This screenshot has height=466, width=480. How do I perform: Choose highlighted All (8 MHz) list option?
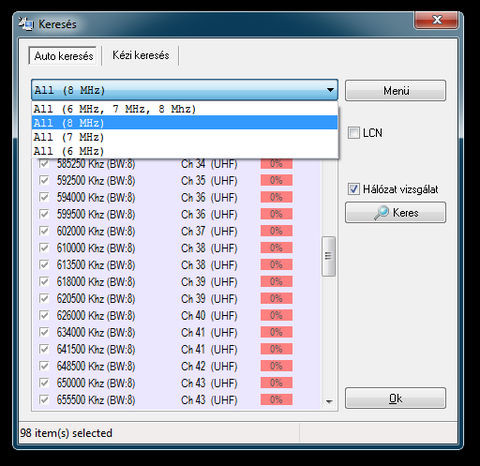click(185, 123)
